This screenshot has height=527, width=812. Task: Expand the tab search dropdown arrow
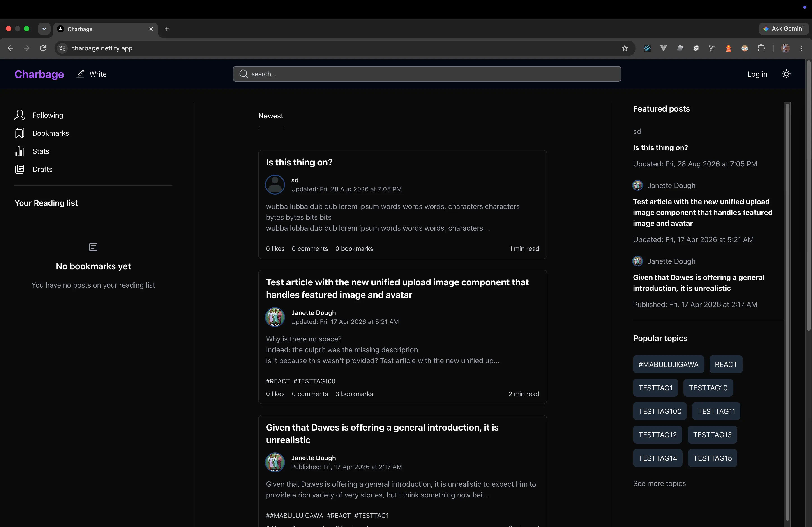(44, 29)
